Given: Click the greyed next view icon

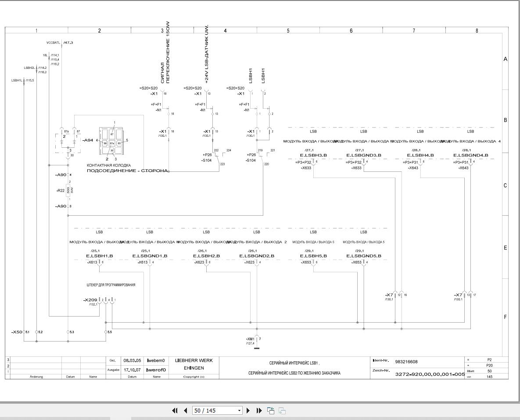Looking at the screenshot, I should point(282,411).
